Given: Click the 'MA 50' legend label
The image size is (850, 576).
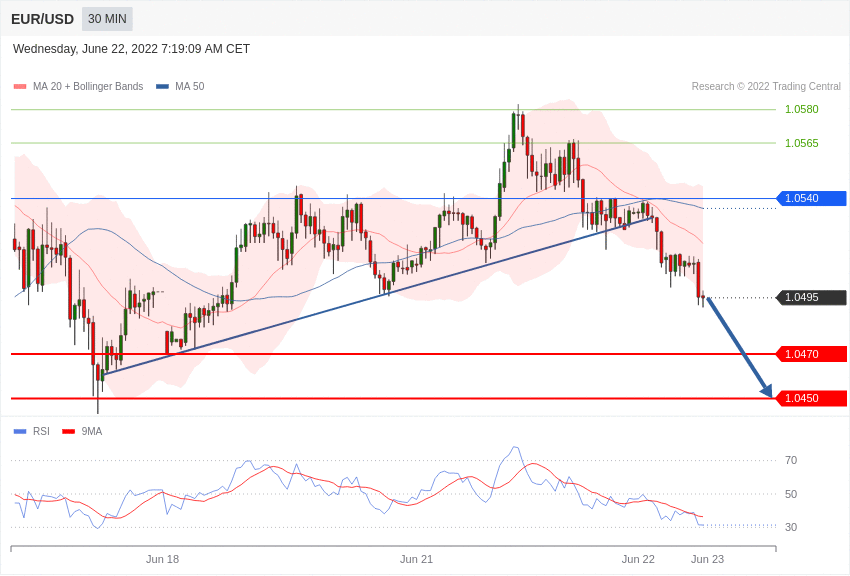Looking at the screenshot, I should (x=190, y=86).
